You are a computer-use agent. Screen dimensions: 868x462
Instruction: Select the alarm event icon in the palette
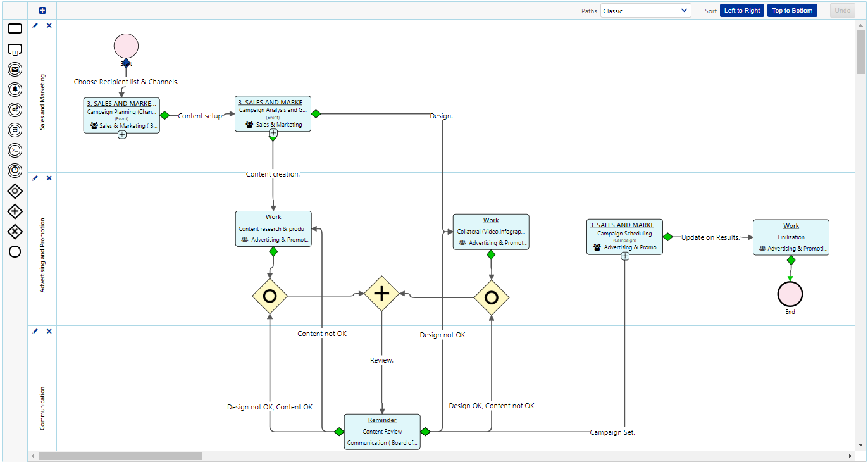pos(15,89)
